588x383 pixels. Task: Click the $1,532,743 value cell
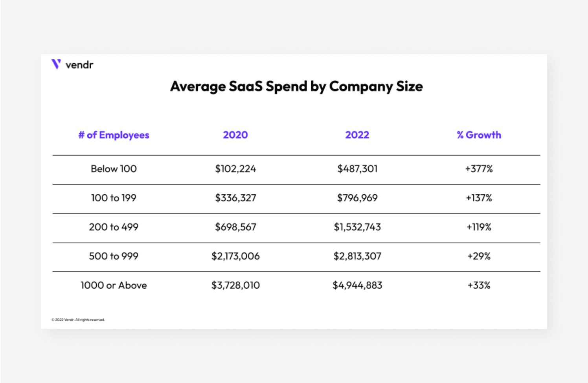click(x=357, y=227)
